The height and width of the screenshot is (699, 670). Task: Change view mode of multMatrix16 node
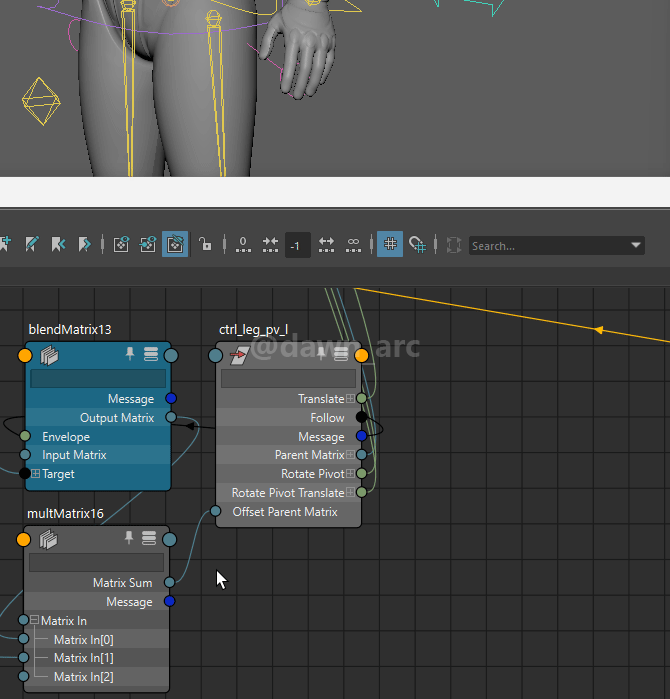tap(149, 539)
